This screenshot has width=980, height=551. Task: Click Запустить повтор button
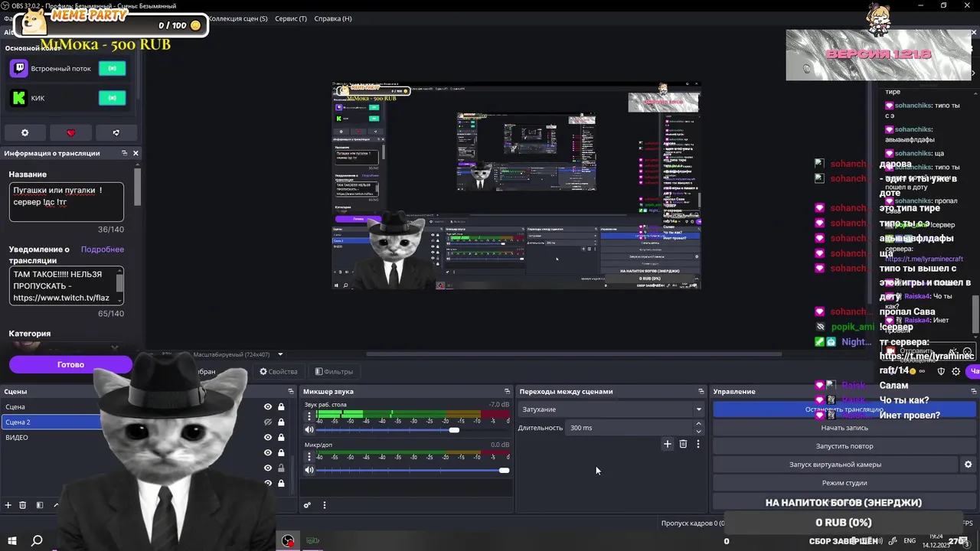click(x=844, y=446)
